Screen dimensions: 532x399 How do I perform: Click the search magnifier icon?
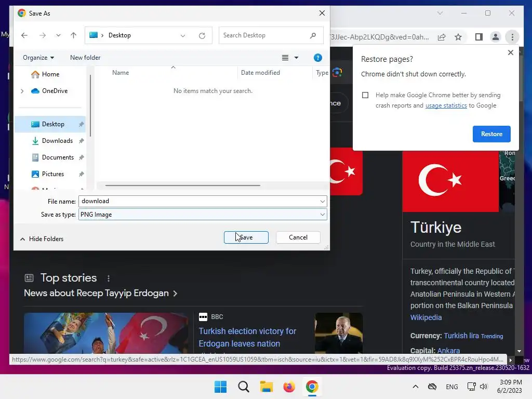(313, 35)
